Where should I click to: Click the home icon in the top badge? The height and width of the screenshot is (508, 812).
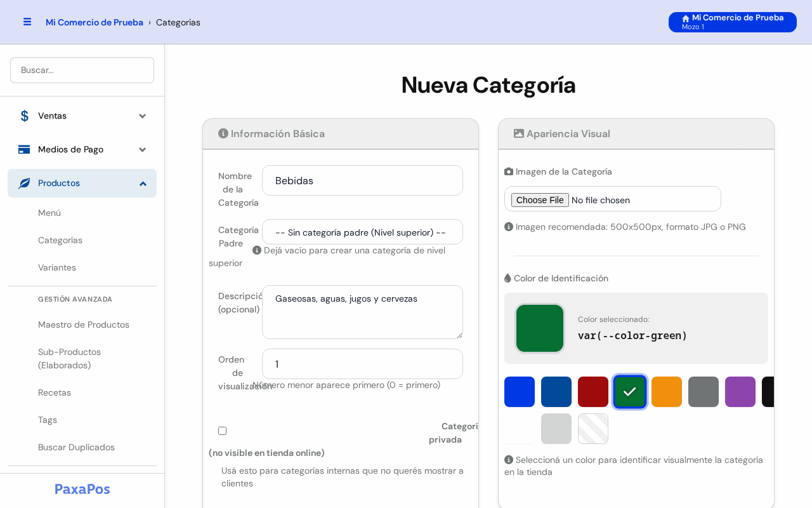click(x=686, y=18)
